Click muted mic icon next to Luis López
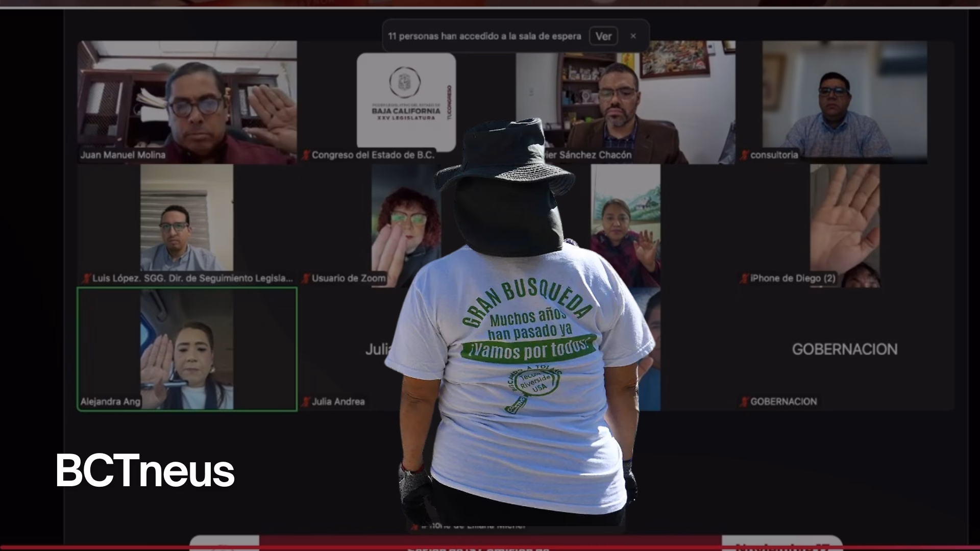The width and height of the screenshot is (980, 551). point(86,279)
